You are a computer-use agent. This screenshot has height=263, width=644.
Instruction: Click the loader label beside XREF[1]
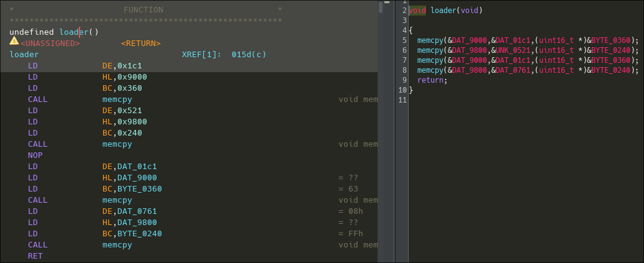tap(24, 55)
